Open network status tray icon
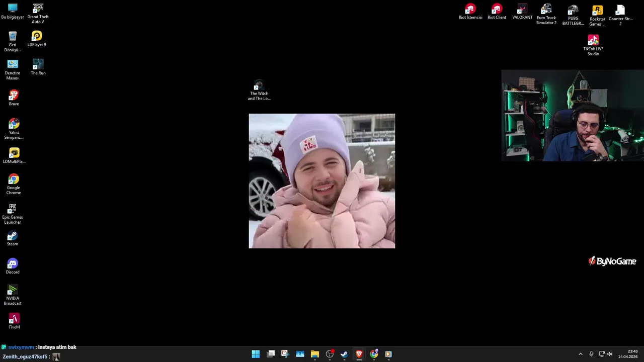The image size is (644, 362). (x=602, y=354)
